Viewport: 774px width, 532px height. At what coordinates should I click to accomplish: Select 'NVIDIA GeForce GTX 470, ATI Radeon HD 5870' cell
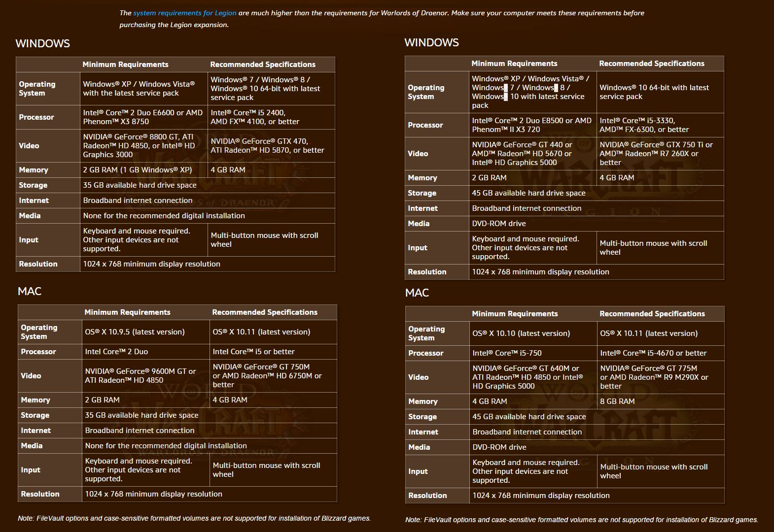click(x=271, y=146)
